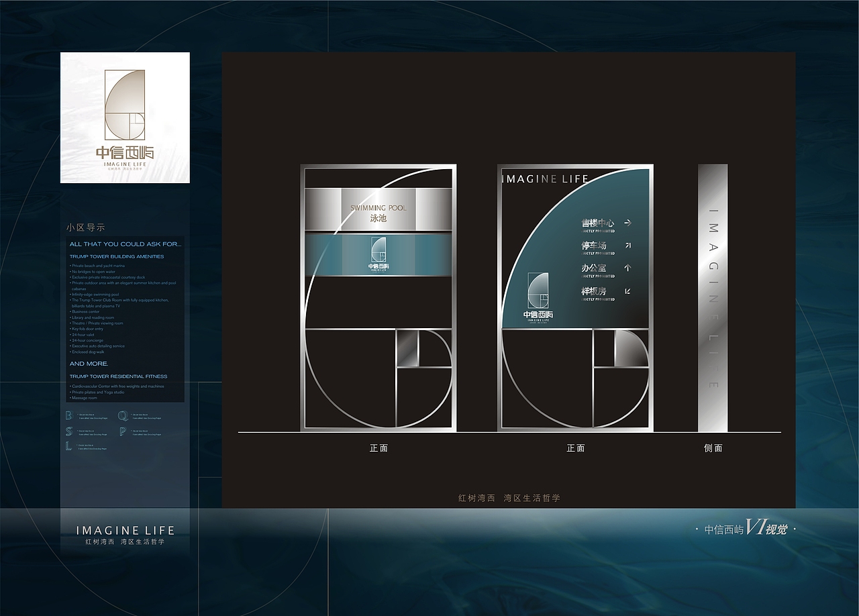This screenshot has height=616, width=859.
Task: Click the small spiral logo on swimming pool sign band
Action: [378, 249]
